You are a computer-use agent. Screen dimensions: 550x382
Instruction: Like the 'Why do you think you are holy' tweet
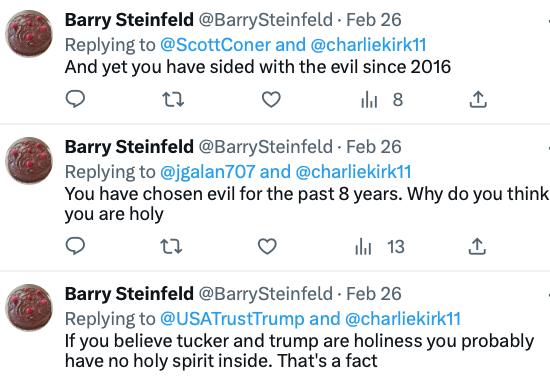267,246
